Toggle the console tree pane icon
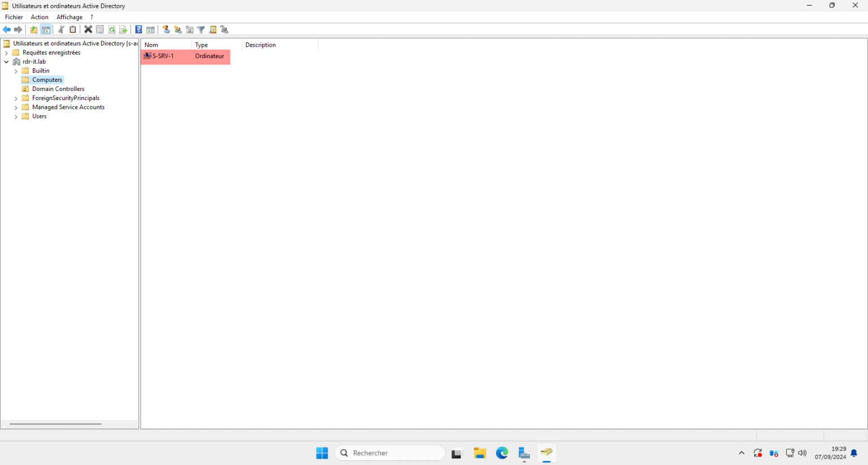Image resolution: width=868 pixels, height=465 pixels. click(x=46, y=29)
